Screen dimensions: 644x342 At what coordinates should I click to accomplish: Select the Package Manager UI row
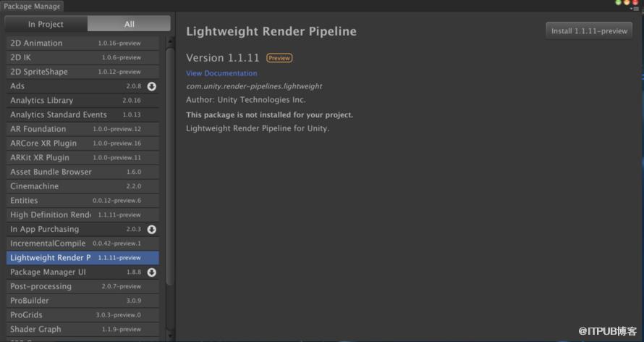click(82, 272)
